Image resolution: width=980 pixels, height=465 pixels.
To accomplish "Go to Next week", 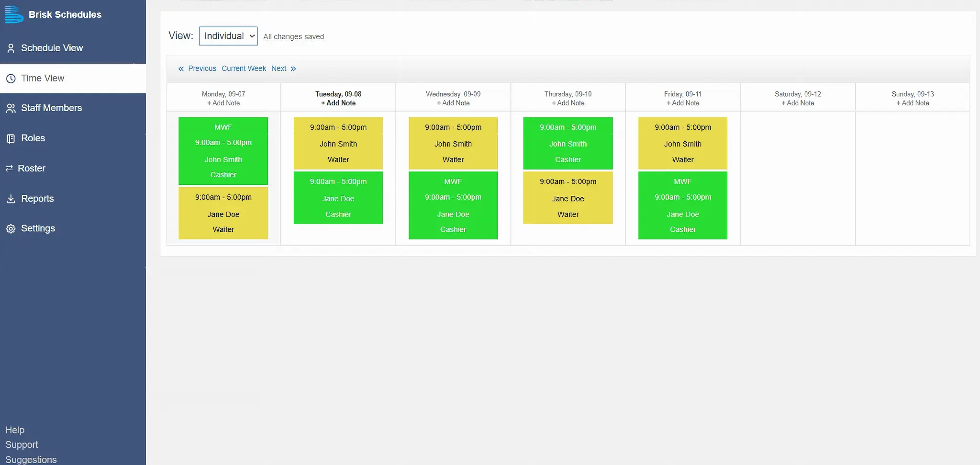I will (x=278, y=68).
